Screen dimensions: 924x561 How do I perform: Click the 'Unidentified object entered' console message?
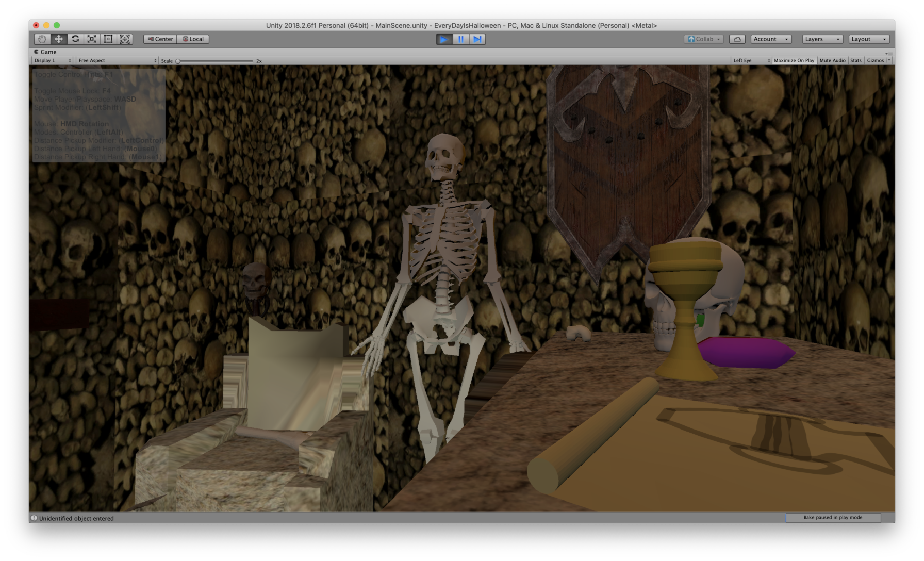76,519
